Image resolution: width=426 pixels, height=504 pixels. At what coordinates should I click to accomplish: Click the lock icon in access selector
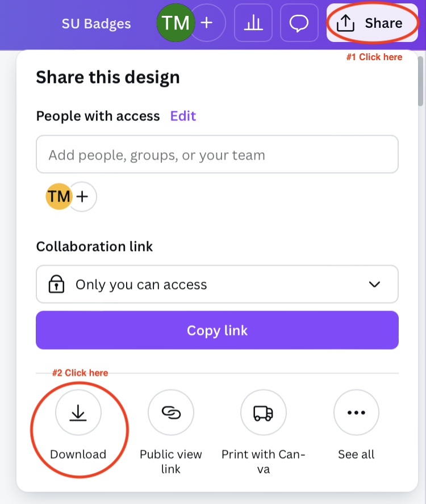(56, 284)
